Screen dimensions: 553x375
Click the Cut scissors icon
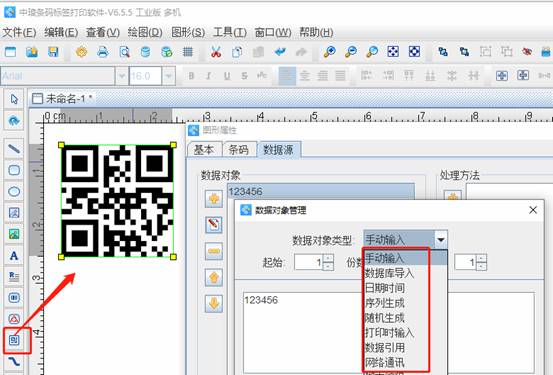[x=216, y=52]
